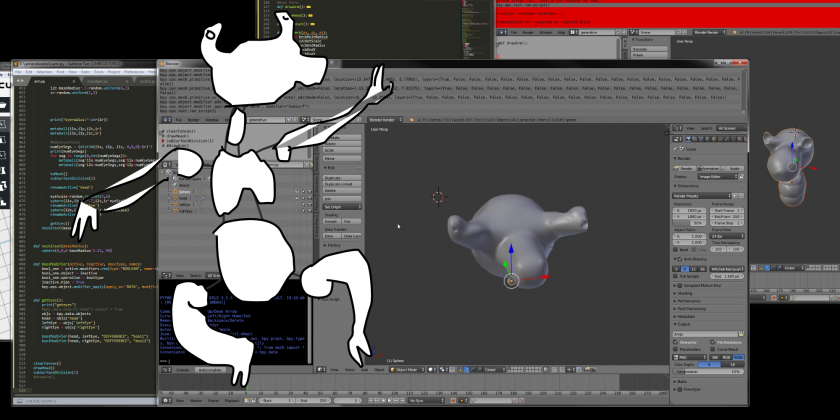Open the Set Origin dropdown in tool shelf
The width and height of the screenshot is (840, 420).
coord(342,207)
